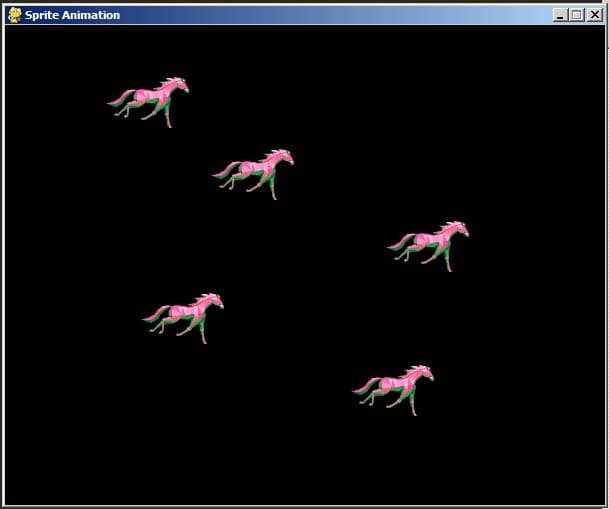Click the head of the bottommost horse
609x509 pixels.
click(424, 372)
